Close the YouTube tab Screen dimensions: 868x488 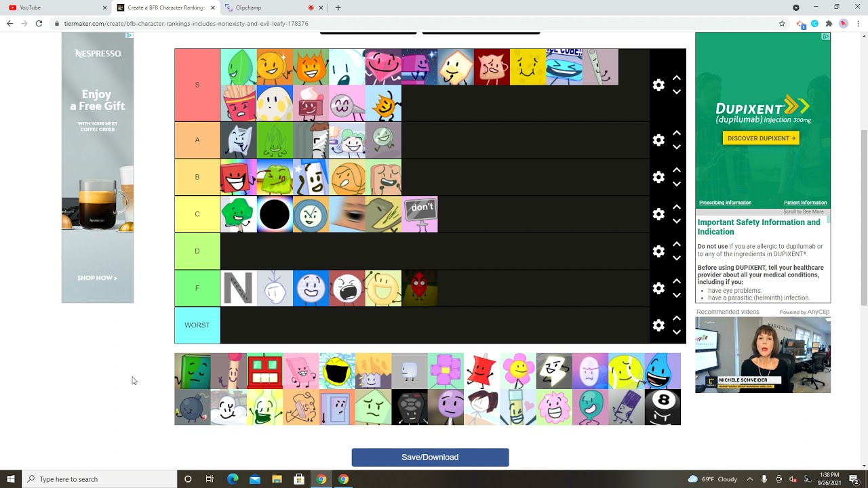coord(104,7)
